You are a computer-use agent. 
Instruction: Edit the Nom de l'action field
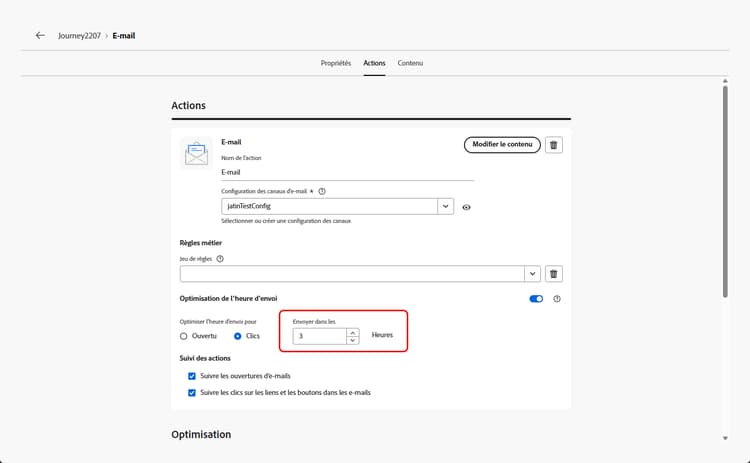click(x=347, y=172)
